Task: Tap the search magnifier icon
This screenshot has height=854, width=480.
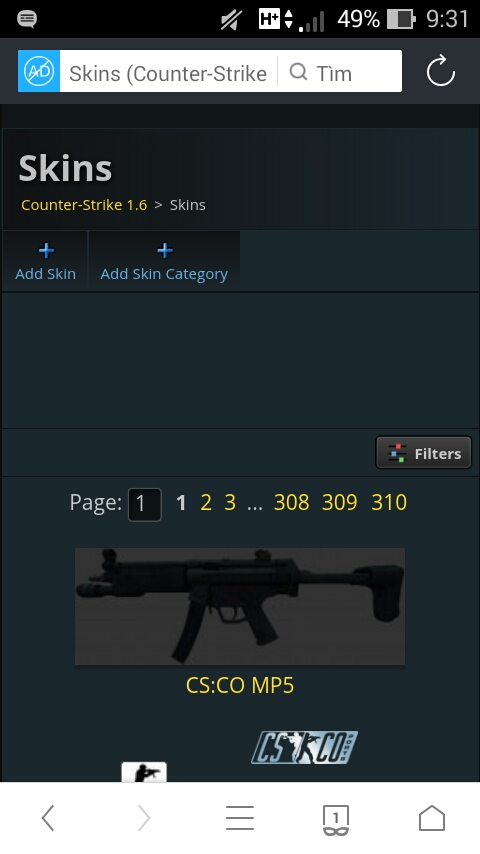Action: tap(298, 71)
